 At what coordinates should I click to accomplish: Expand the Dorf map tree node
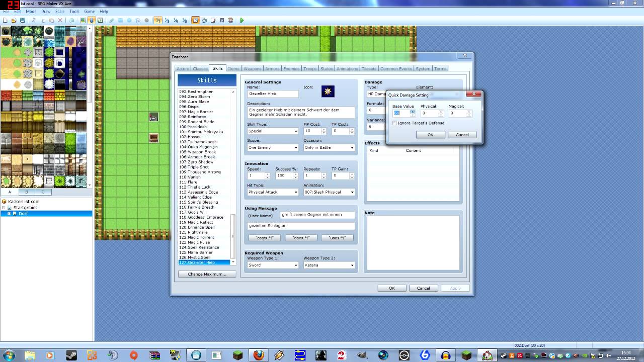click(x=9, y=214)
